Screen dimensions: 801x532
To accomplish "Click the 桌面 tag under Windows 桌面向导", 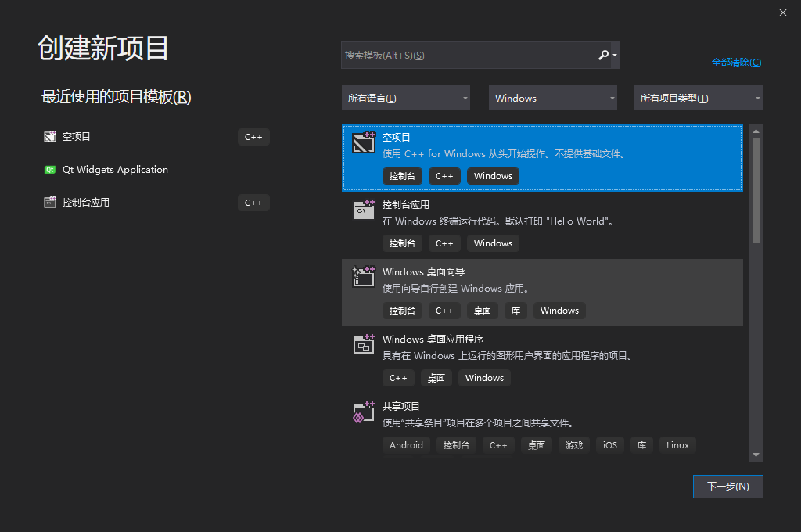I will tap(482, 311).
